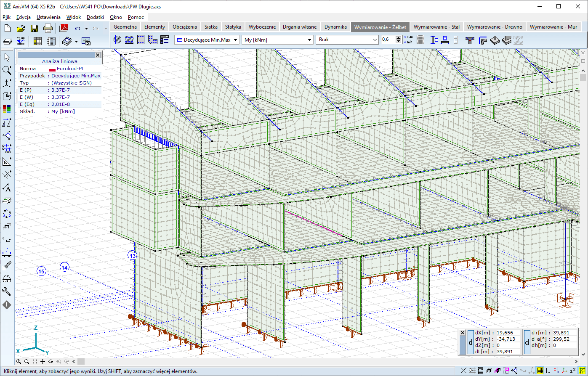
Task: Open the PDF export icon
Action: pyautogui.click(x=64, y=29)
